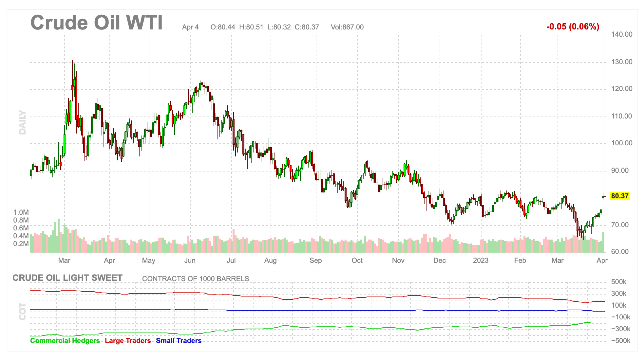The height and width of the screenshot is (360, 644).
Task: Click the CONTRACTS OF 1000 BARRELS subtitle
Action: pos(196,279)
